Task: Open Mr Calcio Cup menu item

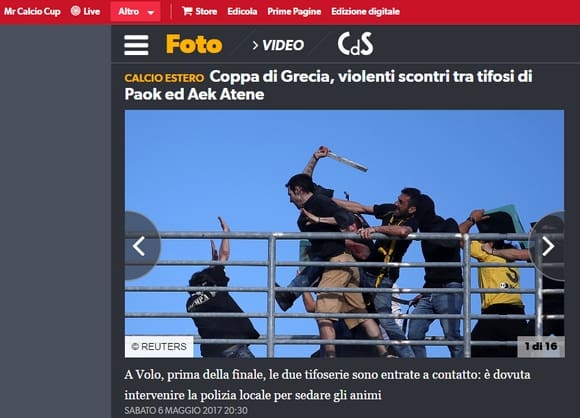Action: tap(32, 11)
